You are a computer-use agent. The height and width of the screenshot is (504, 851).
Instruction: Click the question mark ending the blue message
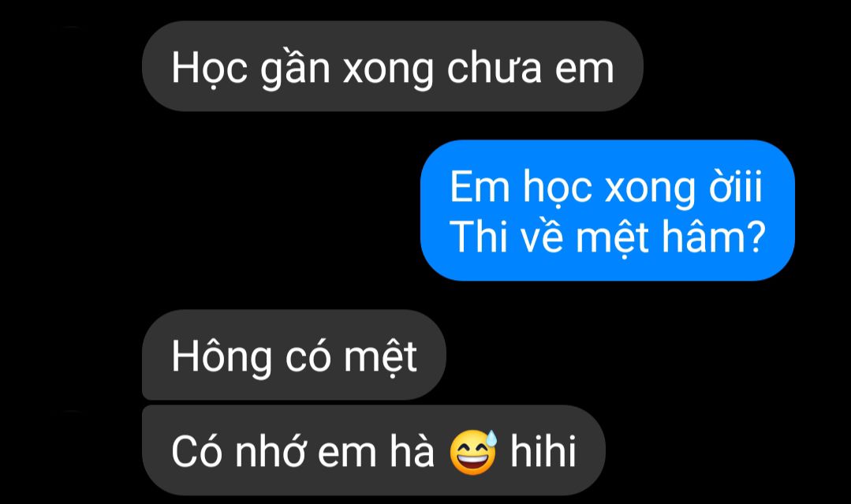click(x=755, y=237)
